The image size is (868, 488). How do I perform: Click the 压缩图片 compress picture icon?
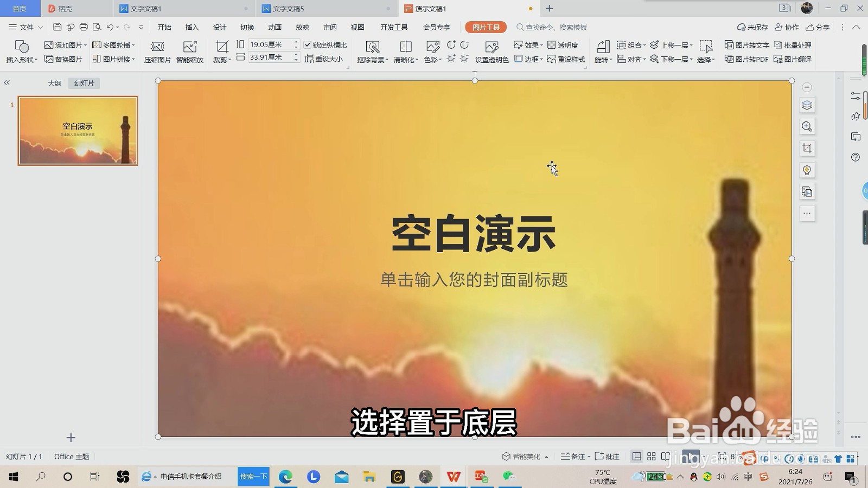[157, 52]
